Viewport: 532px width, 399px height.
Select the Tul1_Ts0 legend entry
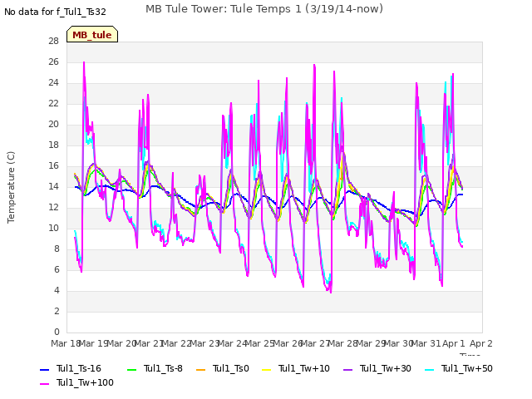point(223,369)
